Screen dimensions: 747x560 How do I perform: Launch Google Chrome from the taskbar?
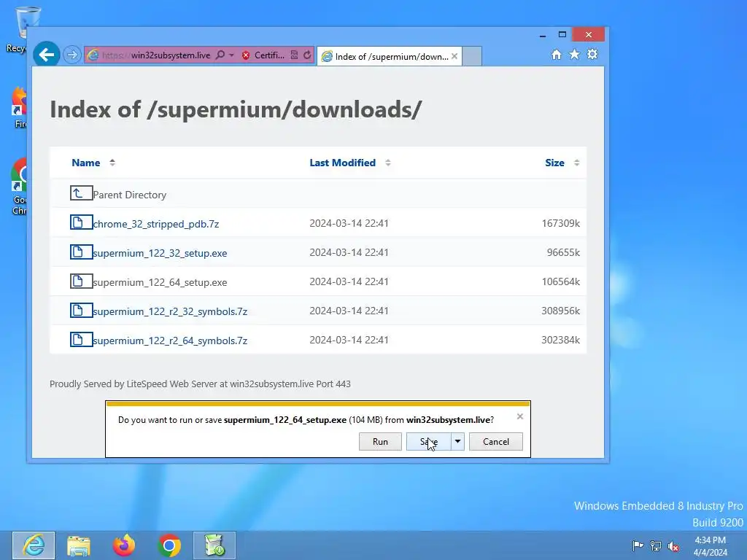pyautogui.click(x=169, y=545)
